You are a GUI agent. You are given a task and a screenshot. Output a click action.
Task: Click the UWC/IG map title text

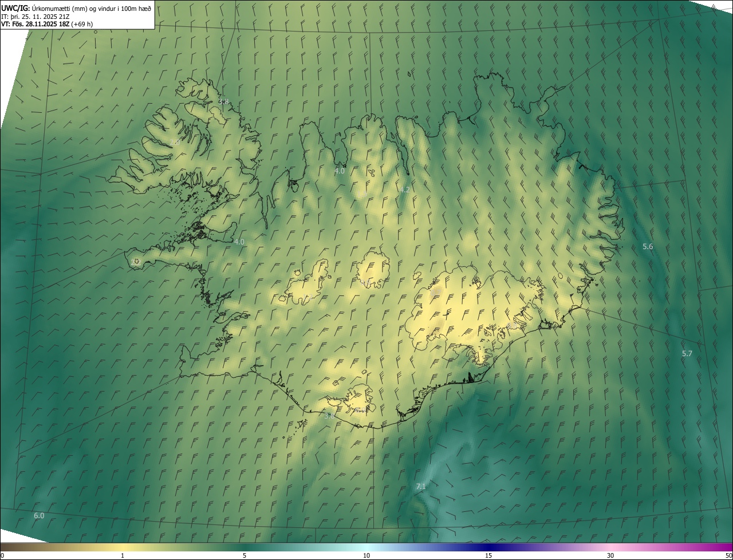[76, 8]
